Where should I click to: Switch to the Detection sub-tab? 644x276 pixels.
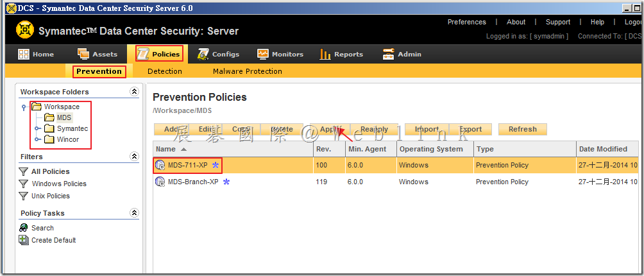click(x=165, y=71)
